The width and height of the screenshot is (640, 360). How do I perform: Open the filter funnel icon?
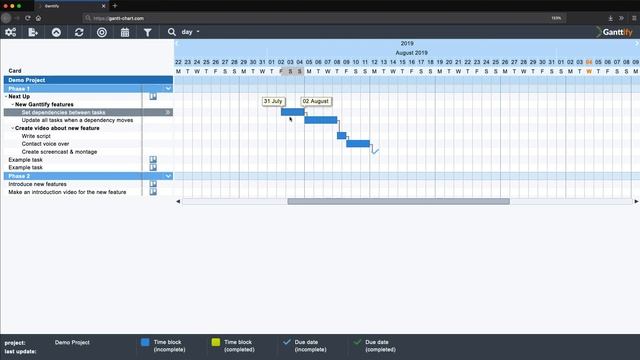click(x=147, y=32)
